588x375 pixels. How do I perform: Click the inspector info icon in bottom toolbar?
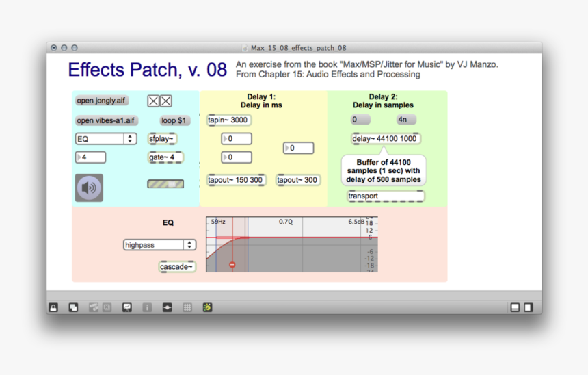[x=147, y=308]
